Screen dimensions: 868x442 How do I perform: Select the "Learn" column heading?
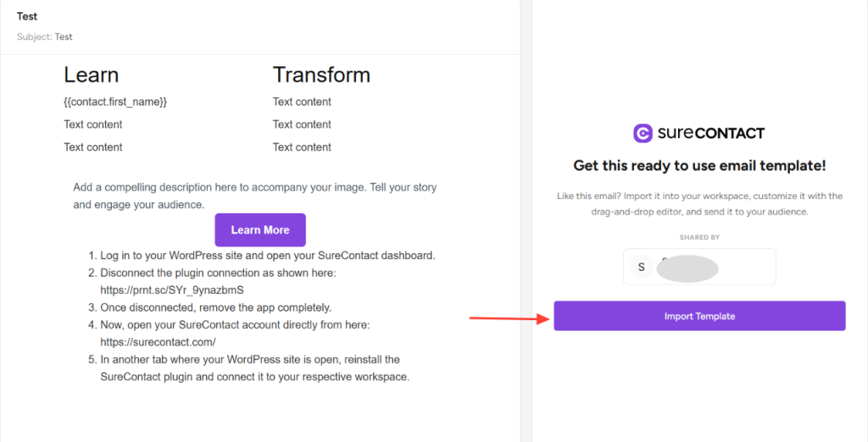pyautogui.click(x=92, y=75)
